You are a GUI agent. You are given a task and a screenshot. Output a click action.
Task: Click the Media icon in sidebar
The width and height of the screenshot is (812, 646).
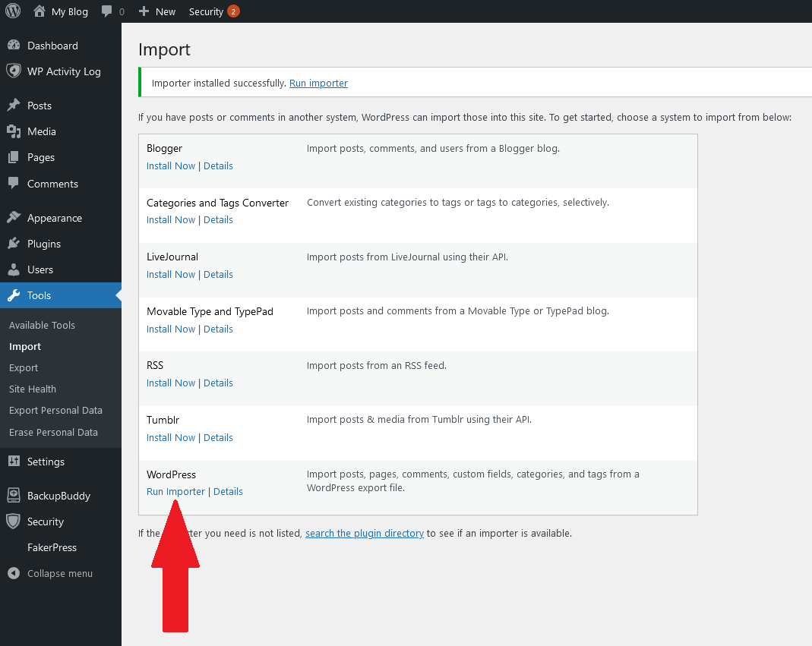(14, 131)
